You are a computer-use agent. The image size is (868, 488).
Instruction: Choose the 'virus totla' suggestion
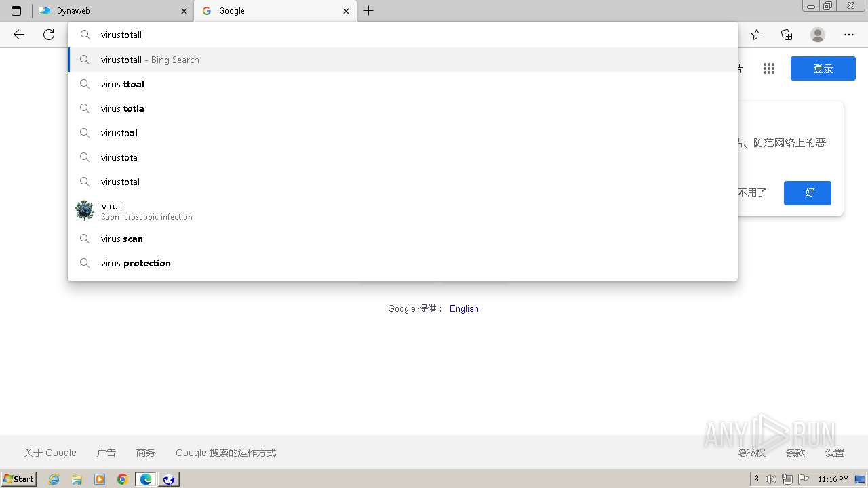pyautogui.click(x=403, y=108)
